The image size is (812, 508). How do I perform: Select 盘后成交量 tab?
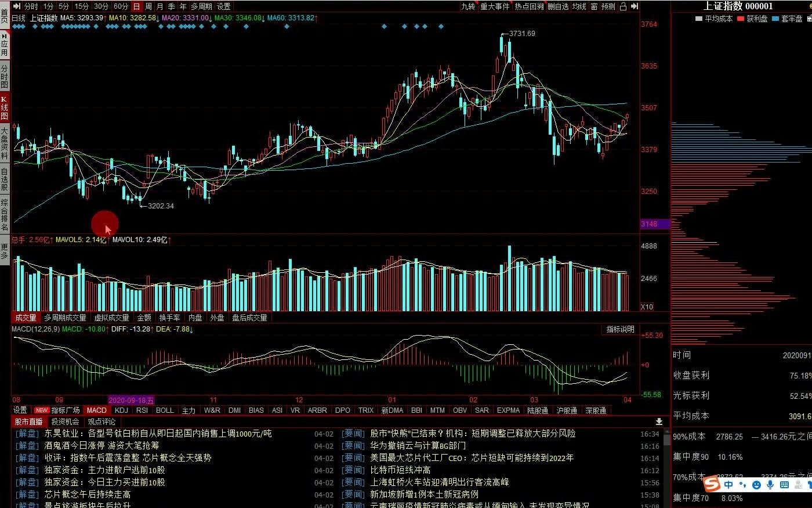click(249, 318)
